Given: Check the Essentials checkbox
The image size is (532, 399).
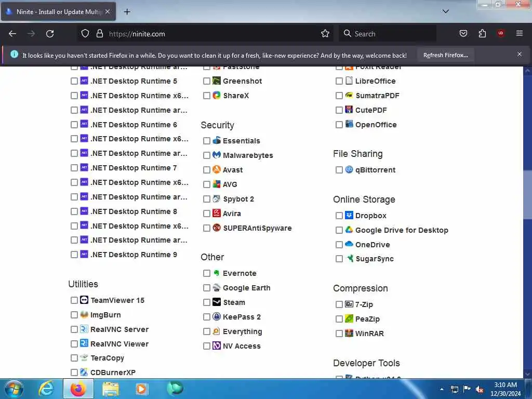Looking at the screenshot, I should (207, 140).
